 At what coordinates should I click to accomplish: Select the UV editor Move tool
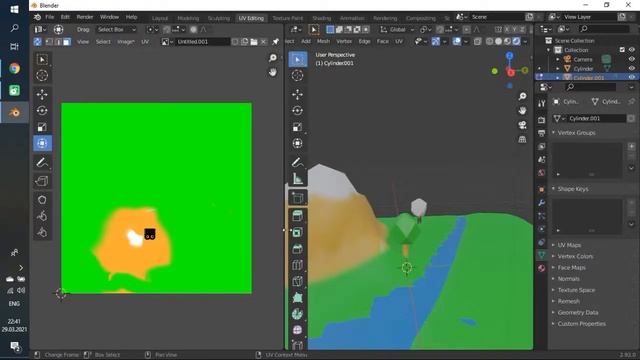pyautogui.click(x=42, y=94)
